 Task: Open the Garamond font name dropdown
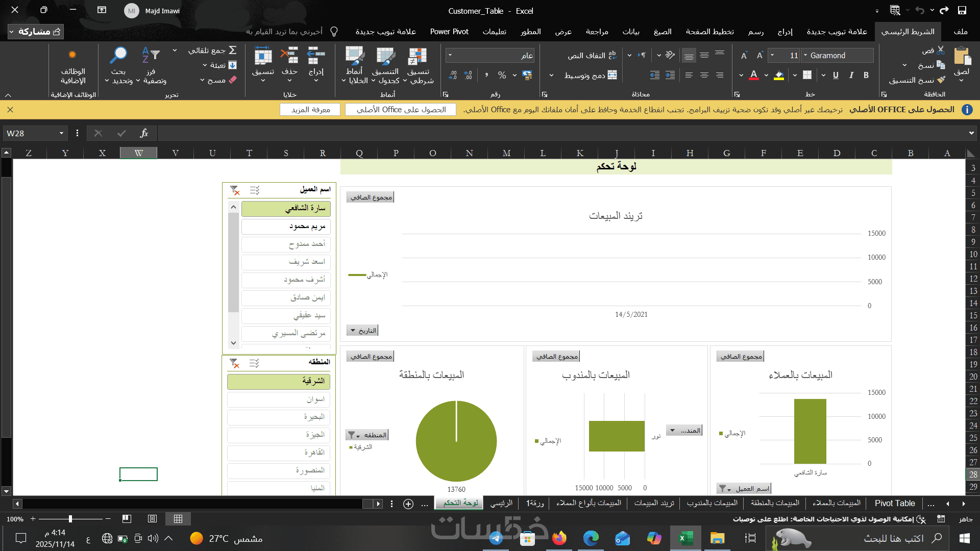[805, 55]
